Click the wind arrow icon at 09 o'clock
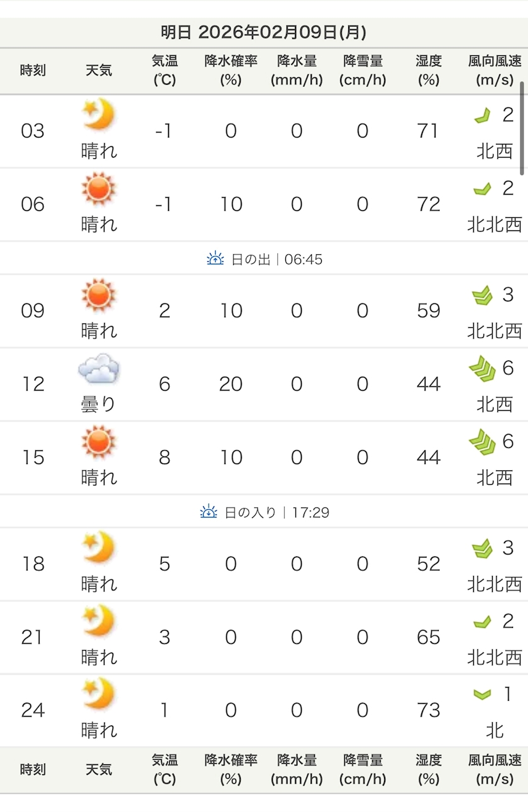 pyautogui.click(x=482, y=296)
